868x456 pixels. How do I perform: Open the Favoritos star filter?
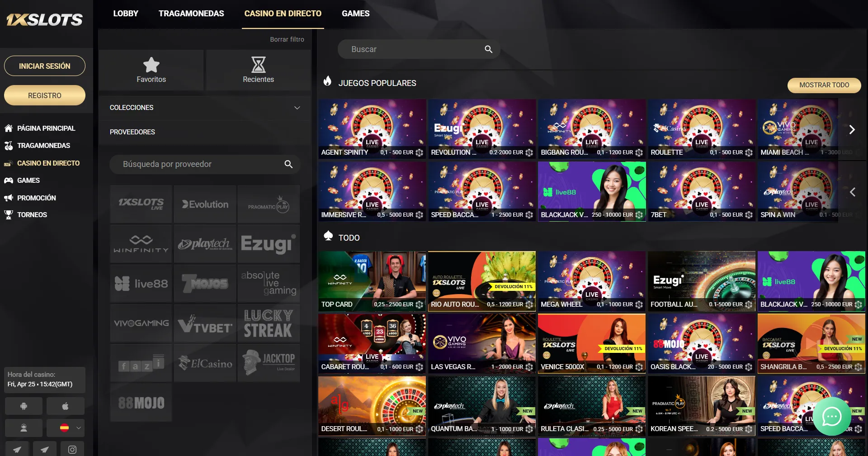tap(151, 70)
